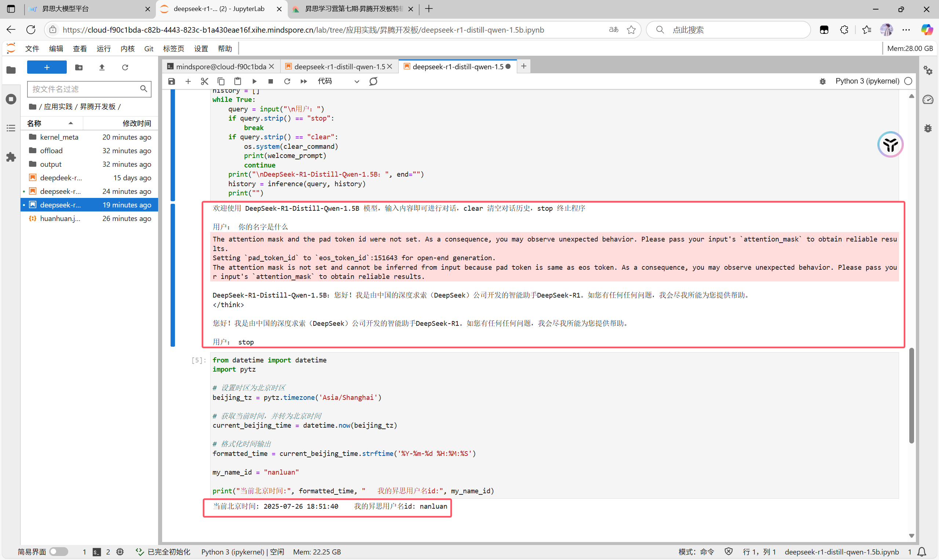The height and width of the screenshot is (560, 939).
Task: Open the Extension Manager puzzle icon
Action: coord(11,157)
